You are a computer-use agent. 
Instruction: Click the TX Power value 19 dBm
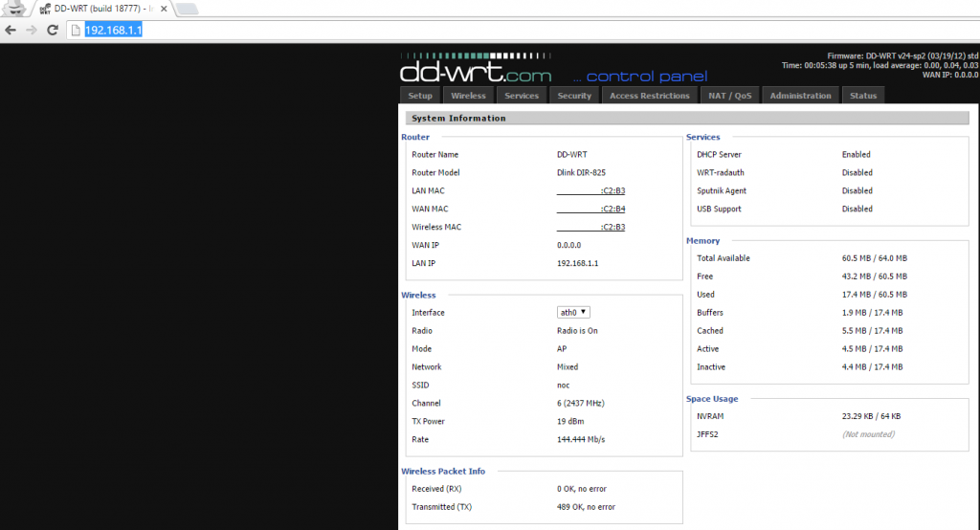pyautogui.click(x=570, y=421)
